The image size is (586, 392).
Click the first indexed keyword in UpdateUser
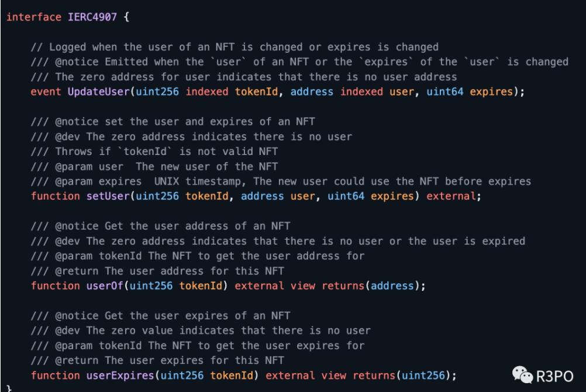(x=207, y=92)
